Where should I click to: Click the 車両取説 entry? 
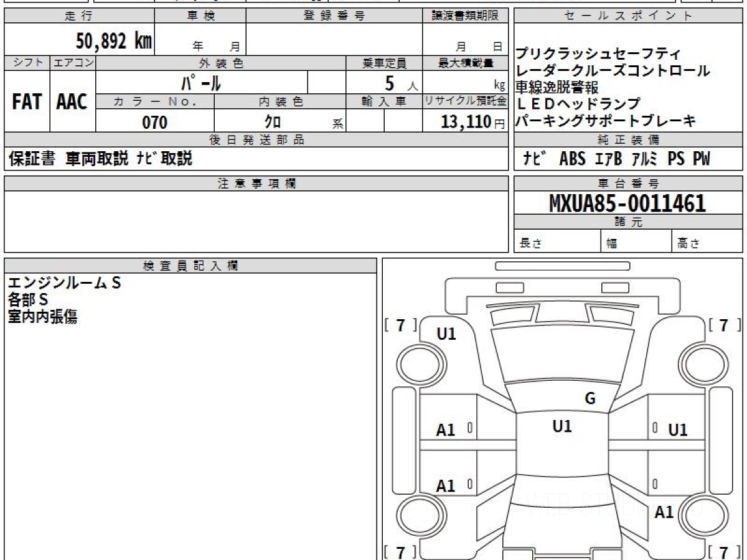coord(97,159)
